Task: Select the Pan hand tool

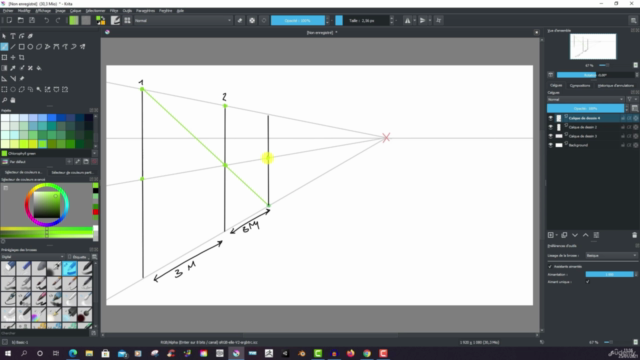Action: pyautogui.click(x=13, y=100)
